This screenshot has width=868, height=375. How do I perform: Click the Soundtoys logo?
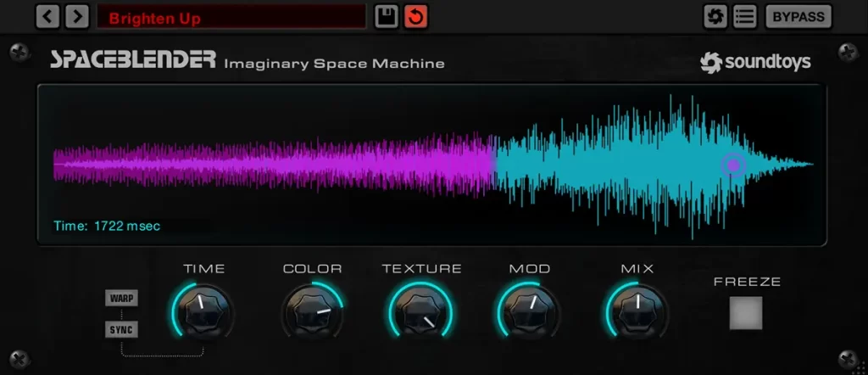[x=754, y=62]
